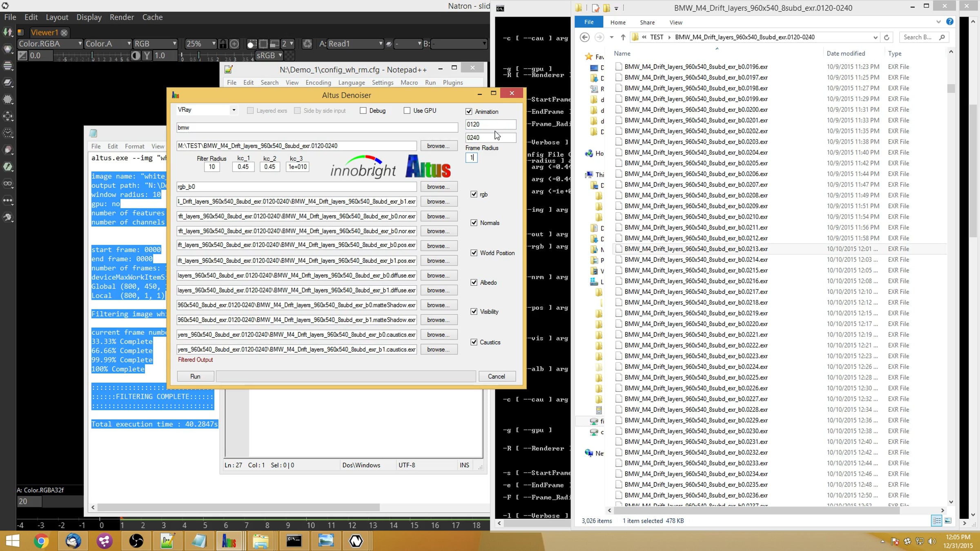
Task: Click the Frame Radius input field
Action: click(471, 158)
